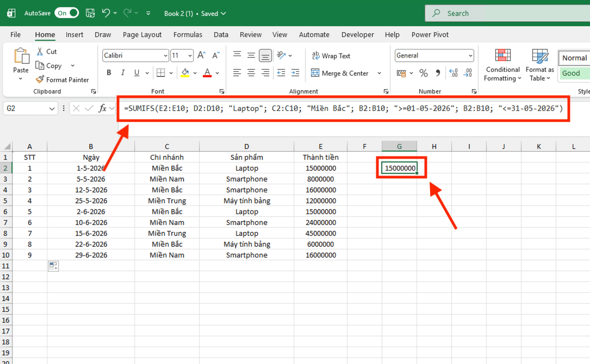
Task: Open Font settings dialog launcher
Action: 222,91
